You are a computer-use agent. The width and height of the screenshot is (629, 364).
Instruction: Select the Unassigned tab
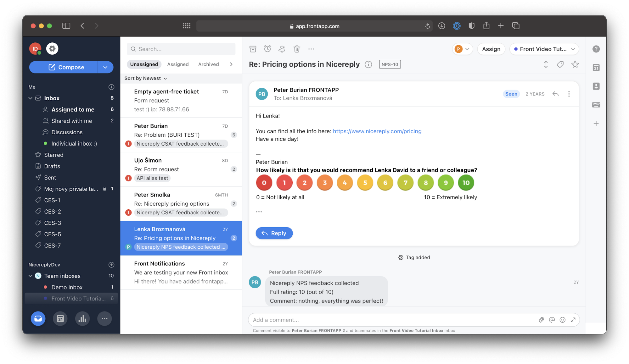[x=144, y=64]
